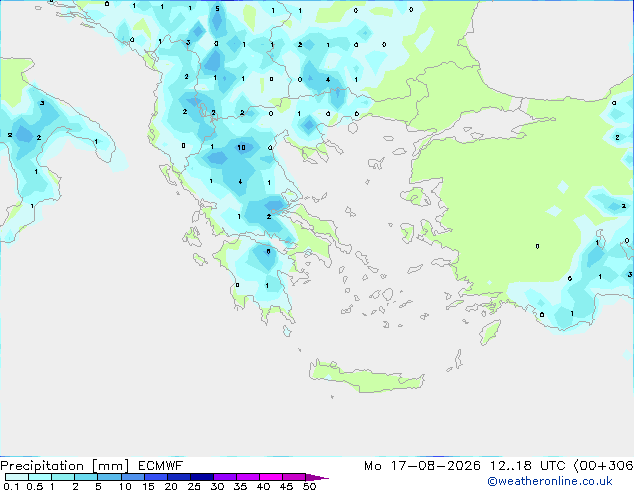Image resolution: width=634 pixels, height=490 pixels.
Task: Click the 'Mo 17-08-2026' date text
Action: (x=422, y=466)
